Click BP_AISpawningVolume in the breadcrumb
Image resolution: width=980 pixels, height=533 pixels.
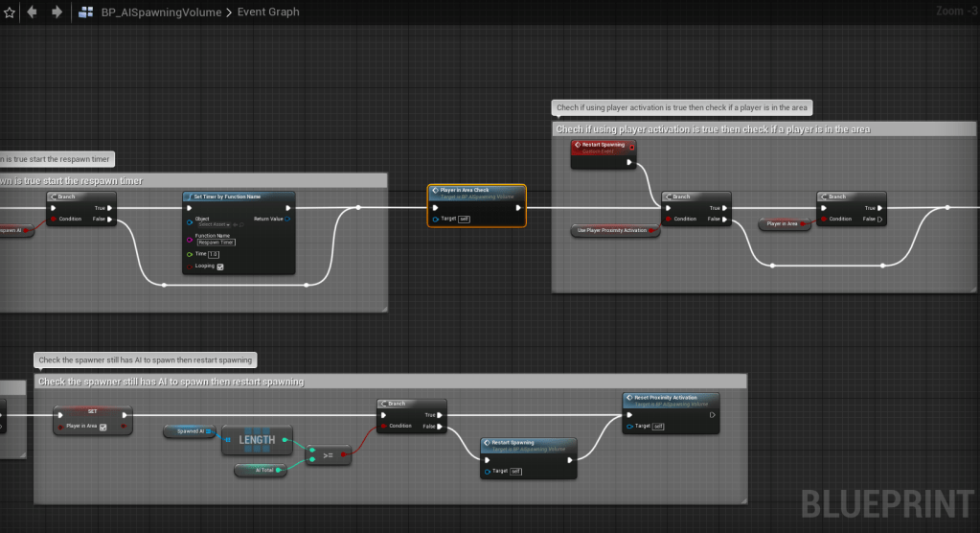click(161, 12)
